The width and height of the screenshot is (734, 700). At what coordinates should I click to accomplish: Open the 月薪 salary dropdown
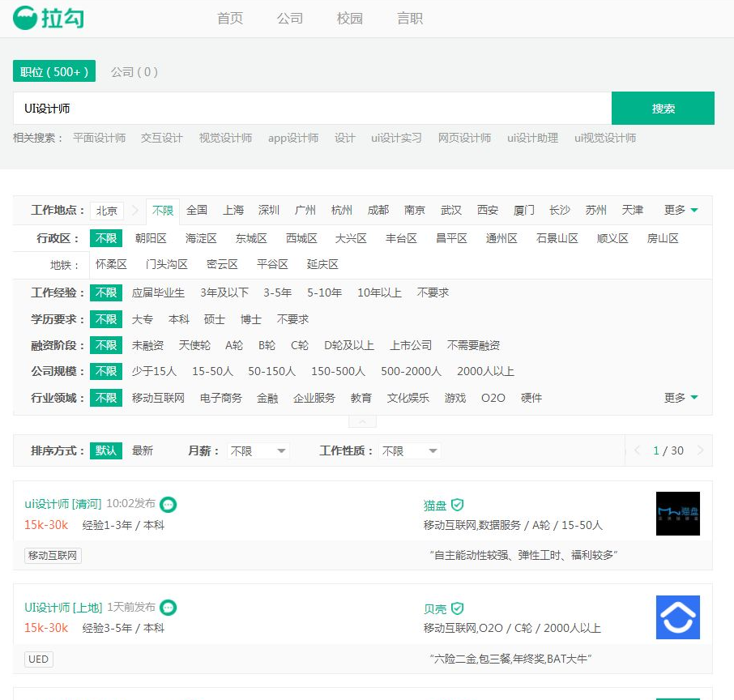coord(258,450)
